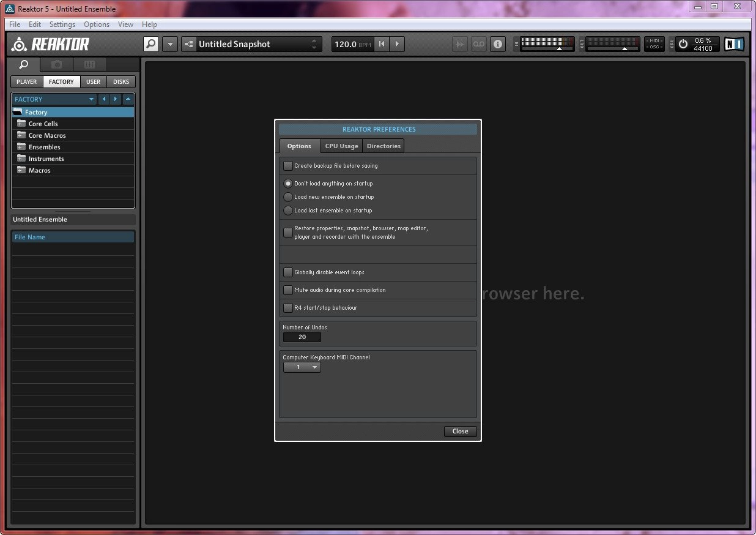
Task: Open the Edit menu
Action: pos(35,24)
